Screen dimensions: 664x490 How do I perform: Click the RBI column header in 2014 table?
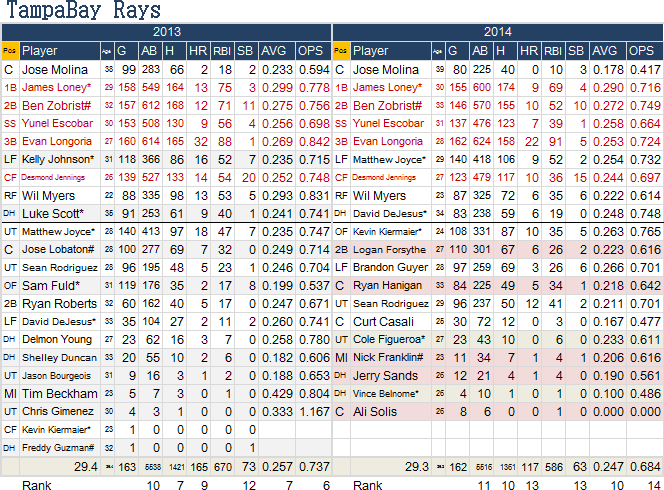[553, 51]
